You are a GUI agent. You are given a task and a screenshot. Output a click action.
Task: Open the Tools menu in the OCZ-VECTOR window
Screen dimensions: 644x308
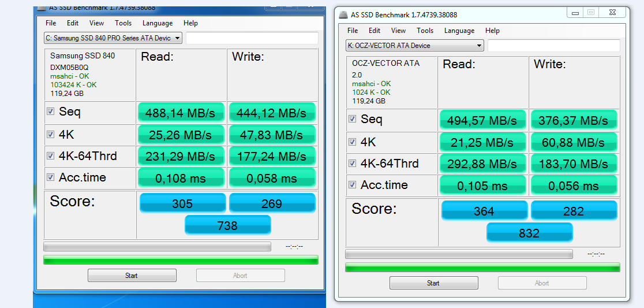pyautogui.click(x=425, y=31)
